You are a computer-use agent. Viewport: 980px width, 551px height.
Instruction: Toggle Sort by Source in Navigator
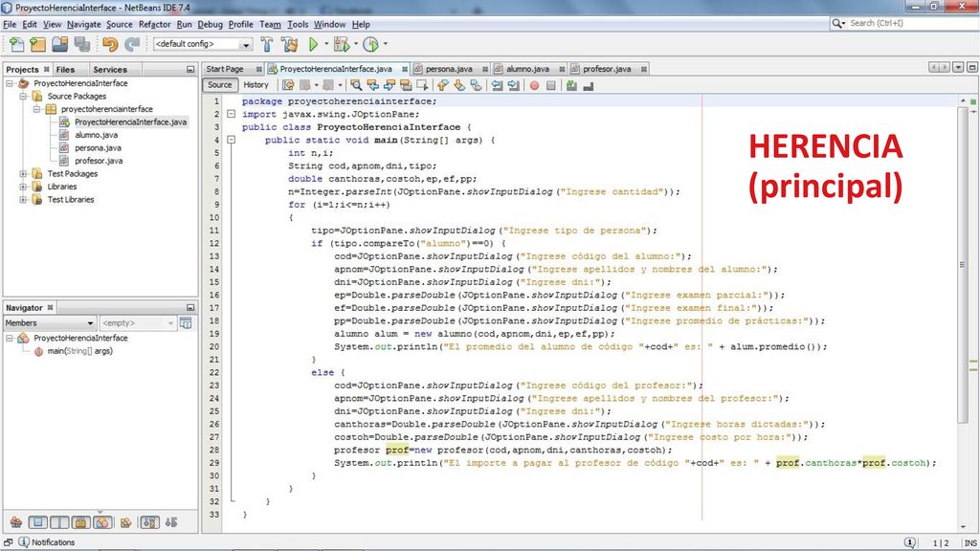[171, 522]
